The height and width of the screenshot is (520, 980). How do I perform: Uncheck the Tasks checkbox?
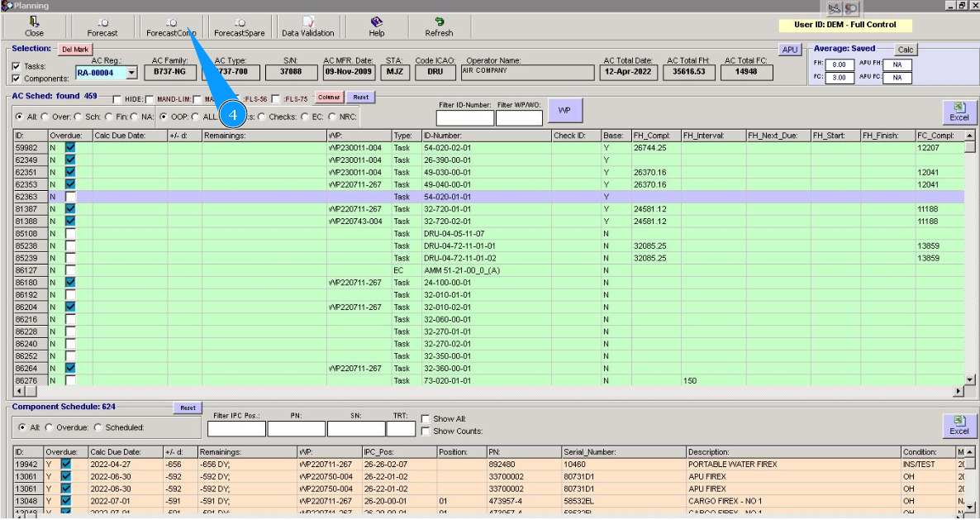click(x=17, y=66)
